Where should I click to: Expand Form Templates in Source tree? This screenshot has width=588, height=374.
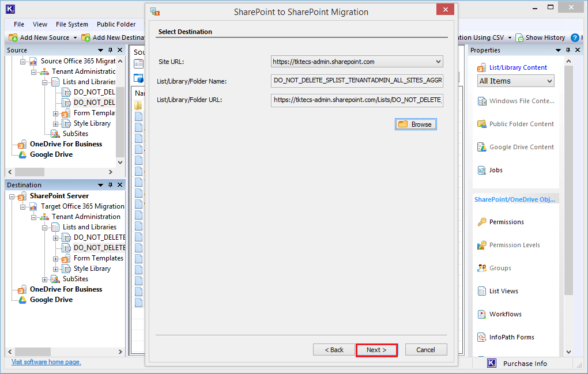coord(55,114)
